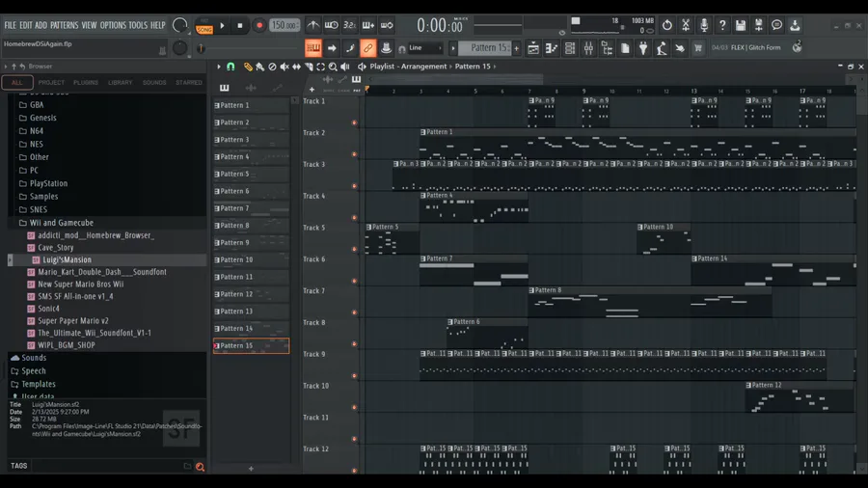Image resolution: width=868 pixels, height=488 pixels.
Task: Switch to the SOUNDS browser tab
Action: coord(154,82)
